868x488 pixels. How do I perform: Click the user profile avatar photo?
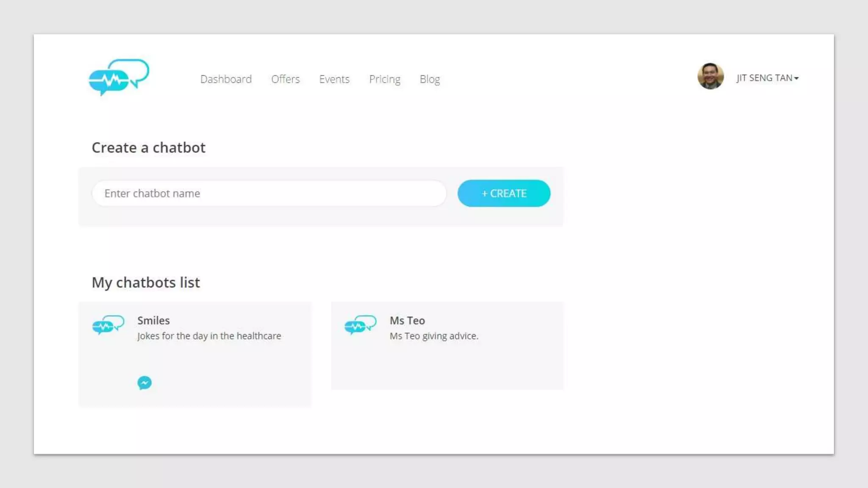click(x=710, y=76)
